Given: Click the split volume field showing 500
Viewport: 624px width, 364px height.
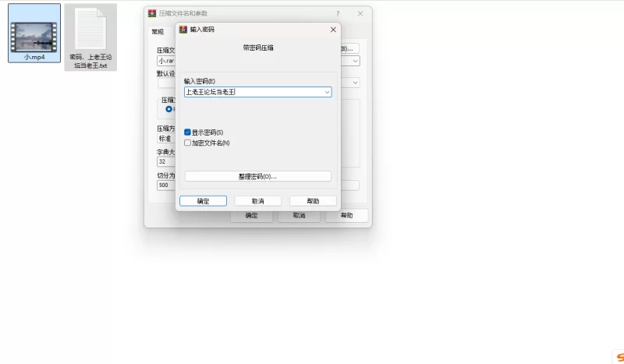Looking at the screenshot, I should [166, 185].
